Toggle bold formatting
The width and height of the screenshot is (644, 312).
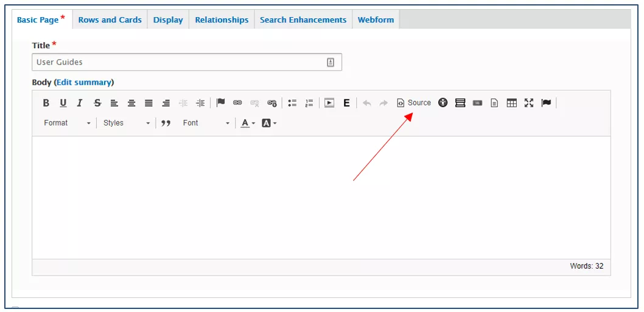point(46,103)
